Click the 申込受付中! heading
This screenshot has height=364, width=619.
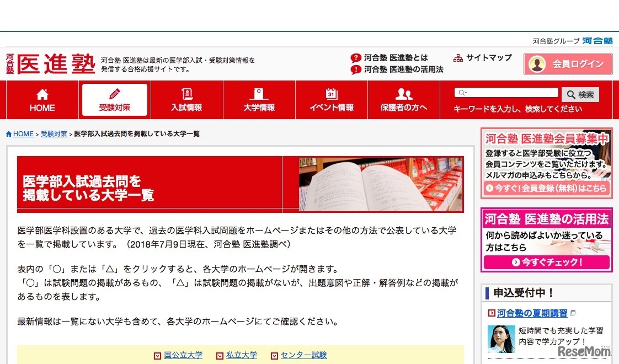(524, 293)
